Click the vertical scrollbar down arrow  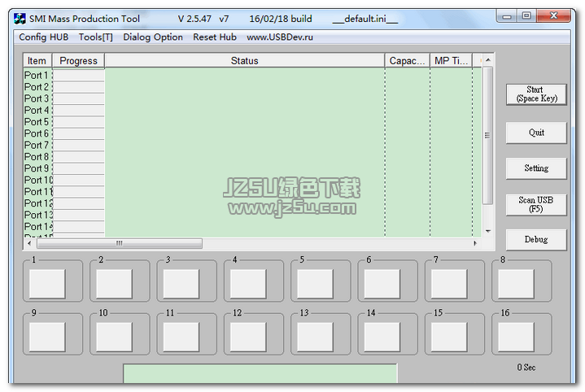pyautogui.click(x=488, y=231)
